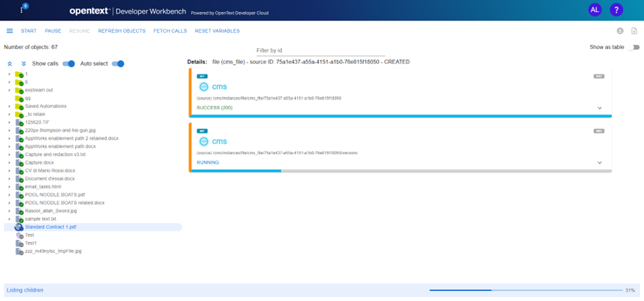Image resolution: width=644 pixels, height=301 pixels.
Task: Open the hamburger navigation menu
Action: pyautogui.click(x=10, y=31)
